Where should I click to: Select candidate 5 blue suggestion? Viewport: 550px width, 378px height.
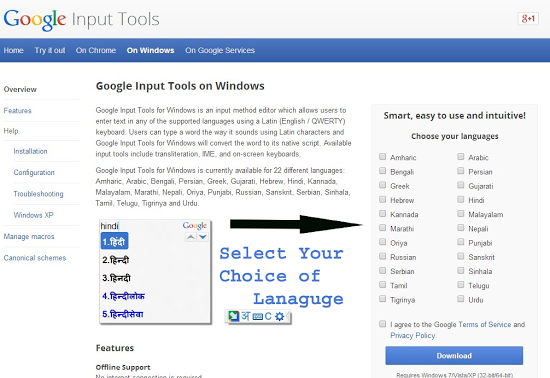123,314
